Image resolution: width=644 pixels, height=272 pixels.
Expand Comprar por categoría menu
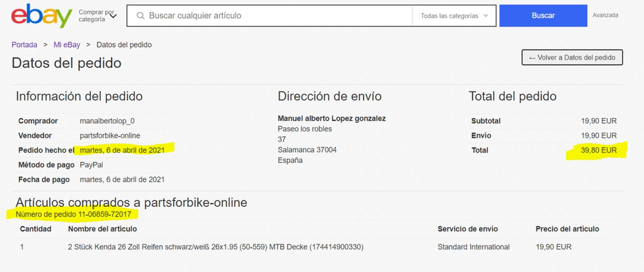[x=97, y=15]
